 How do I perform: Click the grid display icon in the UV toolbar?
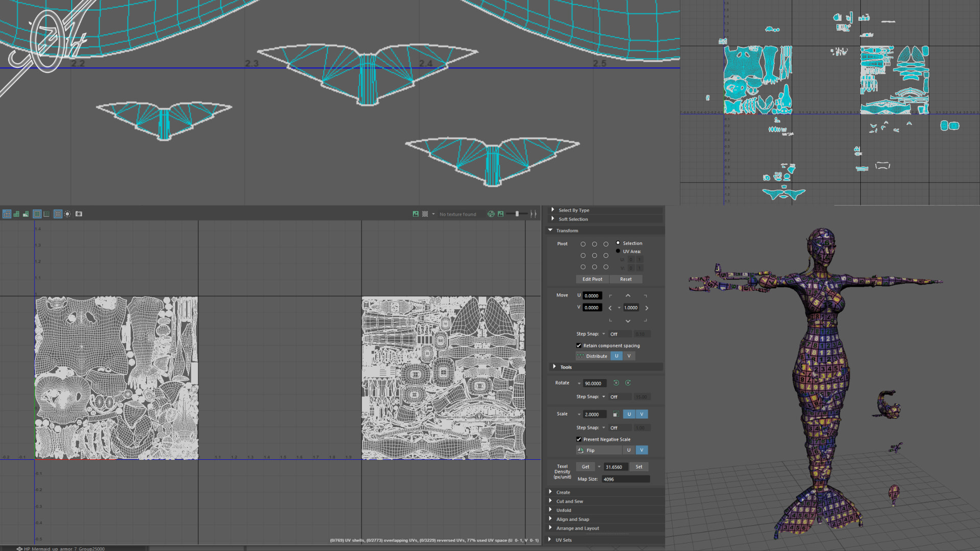pyautogui.click(x=58, y=214)
